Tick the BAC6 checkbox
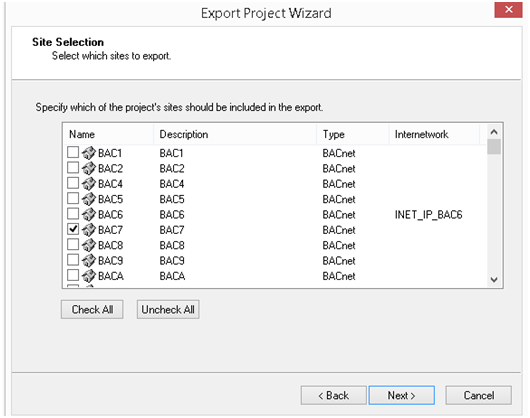Image resolution: width=530 pixels, height=418 pixels. (73, 214)
